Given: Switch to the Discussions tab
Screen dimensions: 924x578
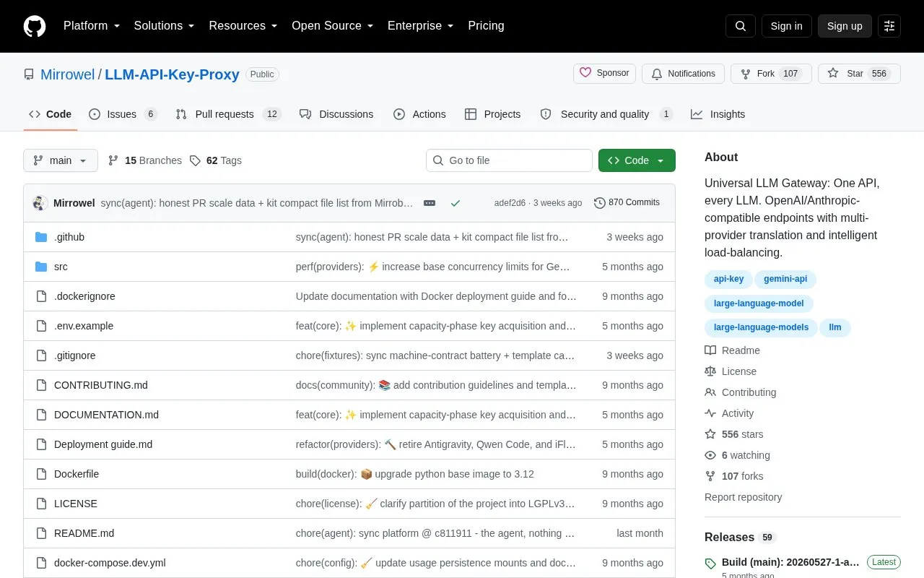Looking at the screenshot, I should (336, 114).
